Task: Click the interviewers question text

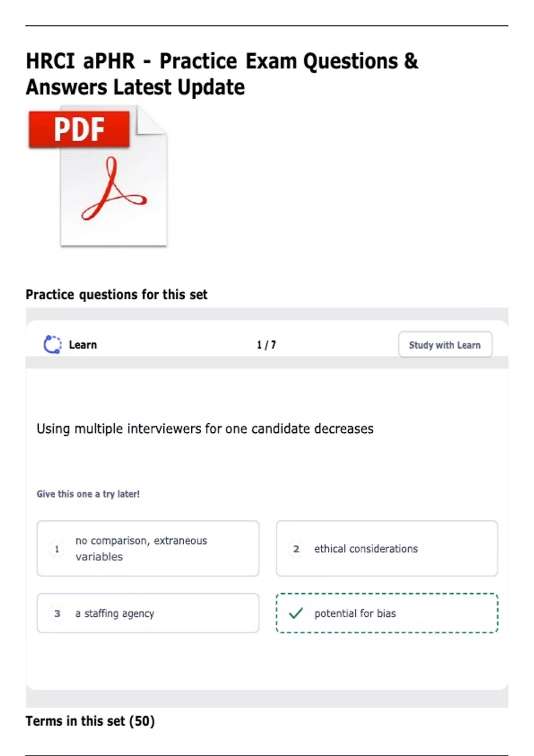Action: click(205, 429)
